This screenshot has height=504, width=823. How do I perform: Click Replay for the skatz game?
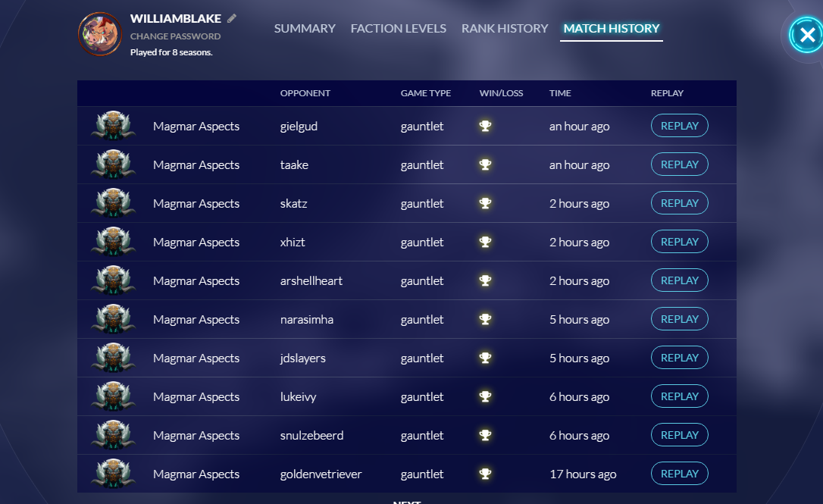click(x=680, y=203)
